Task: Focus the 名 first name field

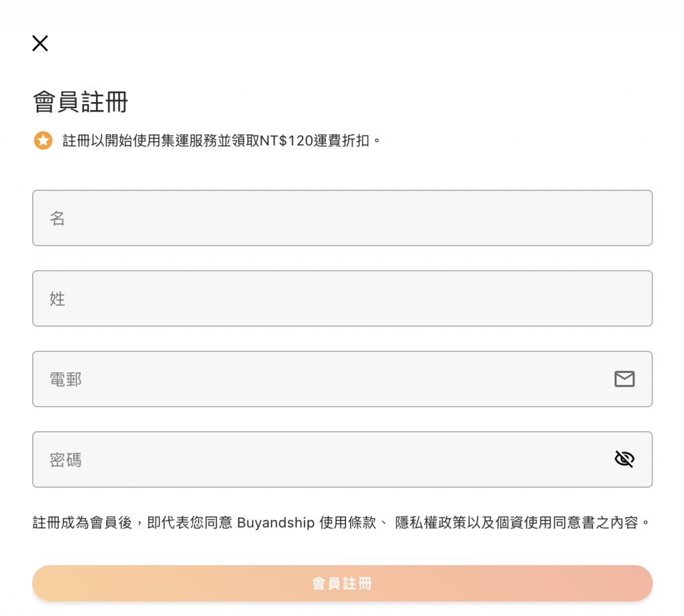Action: point(342,218)
